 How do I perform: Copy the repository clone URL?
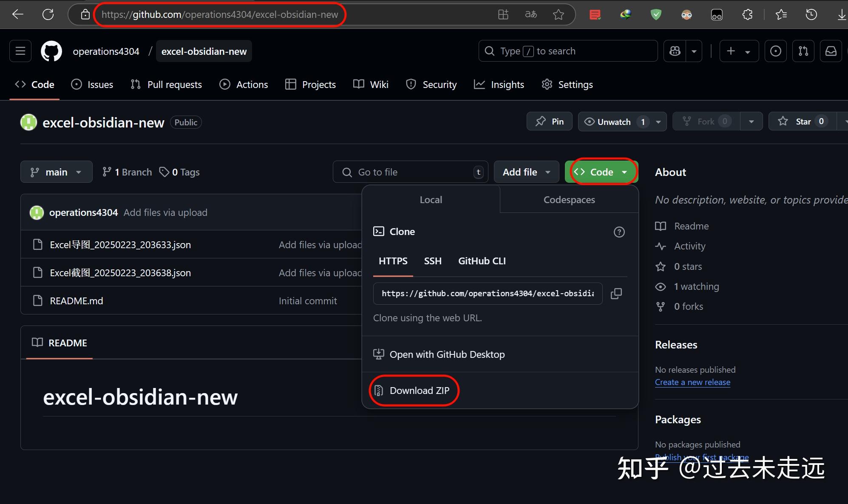616,293
